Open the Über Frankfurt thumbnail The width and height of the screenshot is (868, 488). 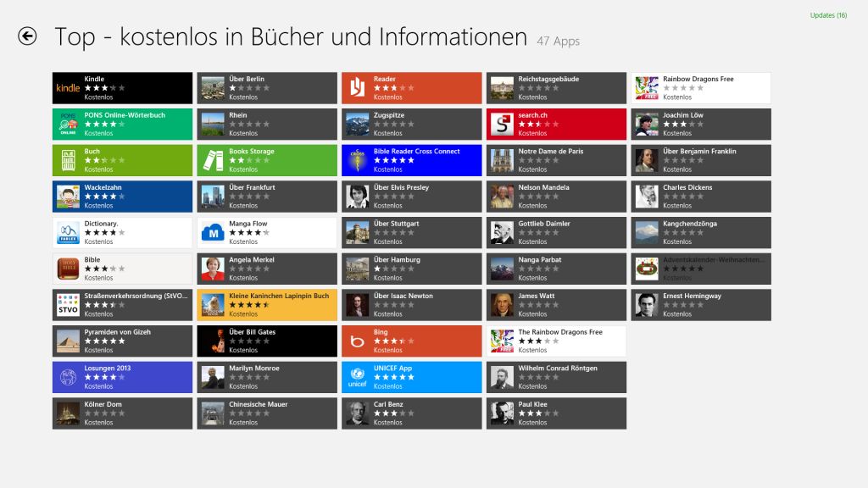(213, 197)
